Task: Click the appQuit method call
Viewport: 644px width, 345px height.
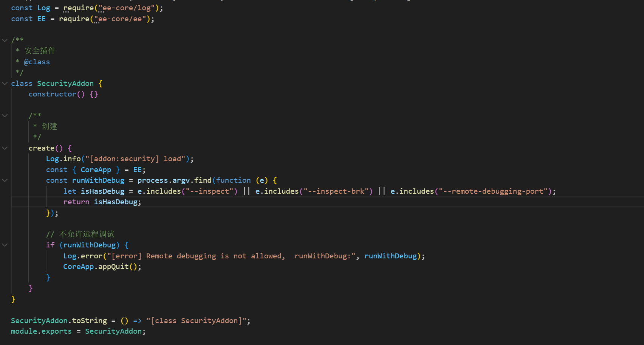Action: (113, 266)
